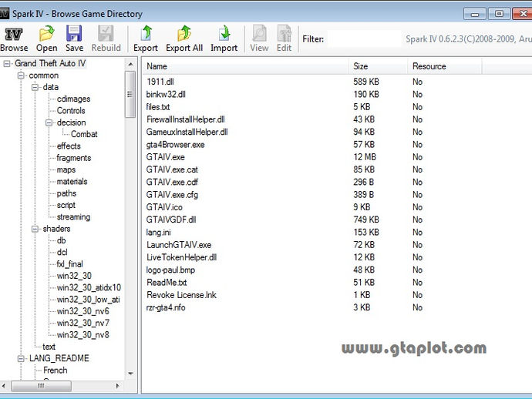The width and height of the screenshot is (532, 399).
Task: Select the streaming folder
Action: coord(73,217)
